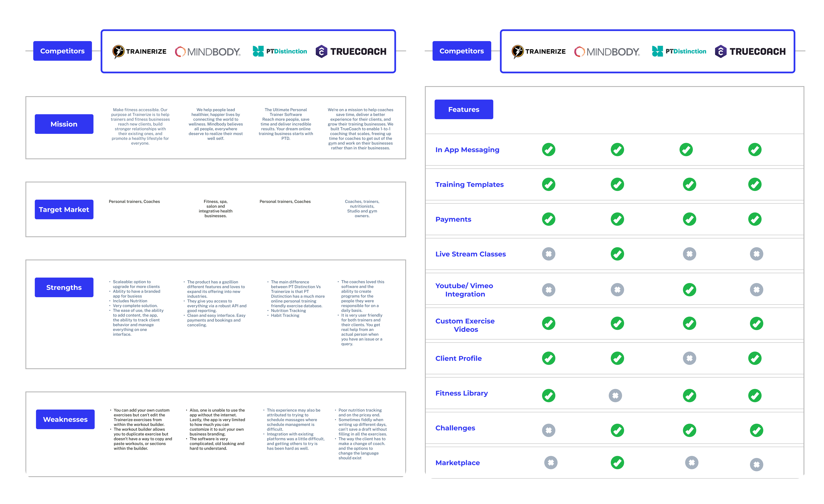Click the only green check in Live Stream Classes row
This screenshot has height=504, width=824.
tap(617, 254)
